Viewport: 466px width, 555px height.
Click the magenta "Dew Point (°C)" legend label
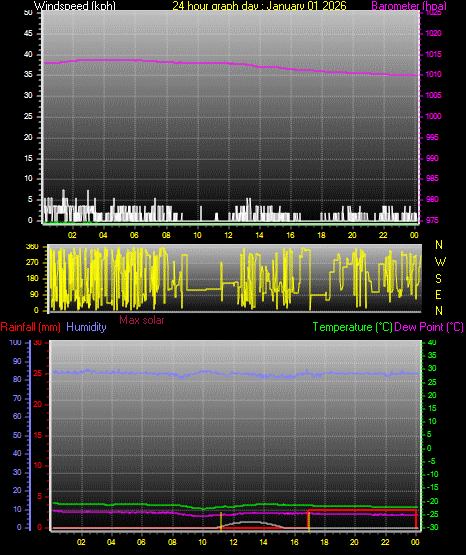(429, 327)
